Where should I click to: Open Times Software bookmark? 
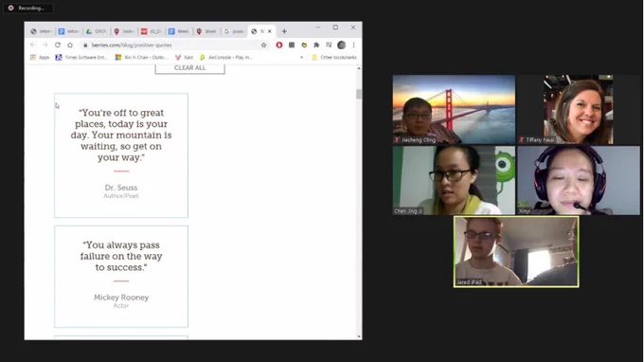pos(81,58)
